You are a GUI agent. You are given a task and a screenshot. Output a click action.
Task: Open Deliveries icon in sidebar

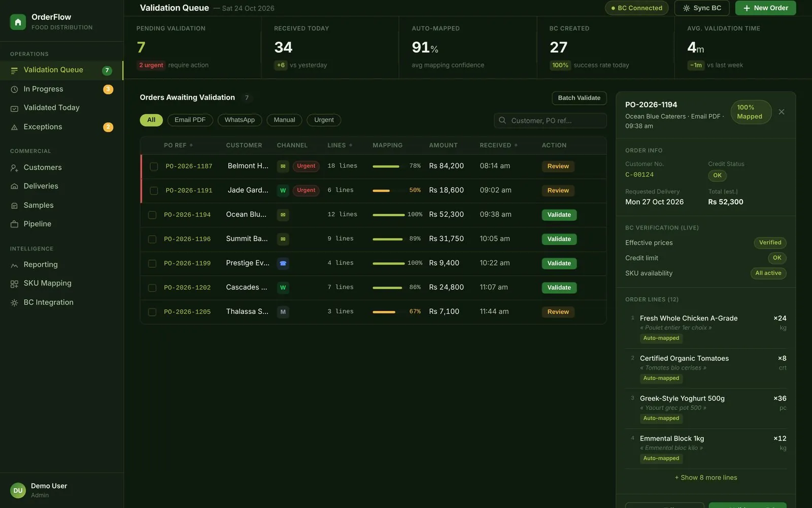pos(14,186)
